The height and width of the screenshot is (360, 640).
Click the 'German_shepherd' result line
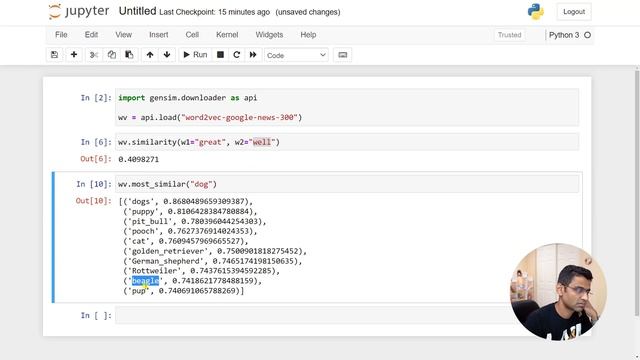pyautogui.click(x=213, y=261)
